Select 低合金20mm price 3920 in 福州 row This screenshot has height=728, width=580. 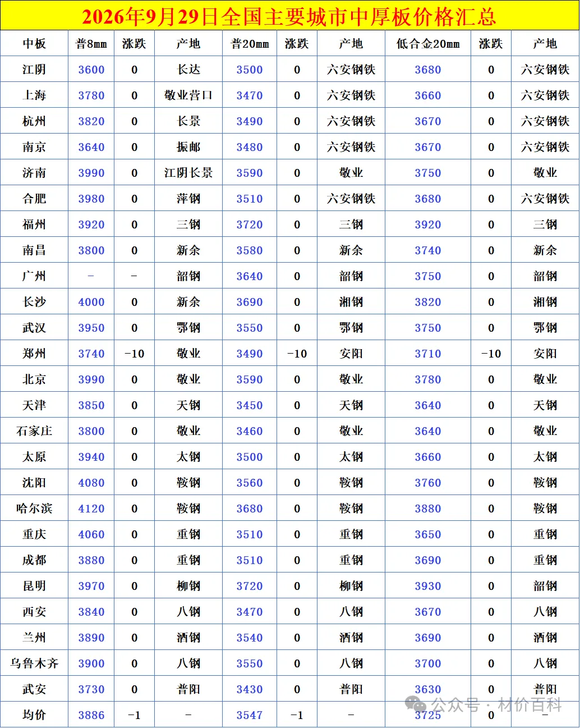tap(428, 225)
